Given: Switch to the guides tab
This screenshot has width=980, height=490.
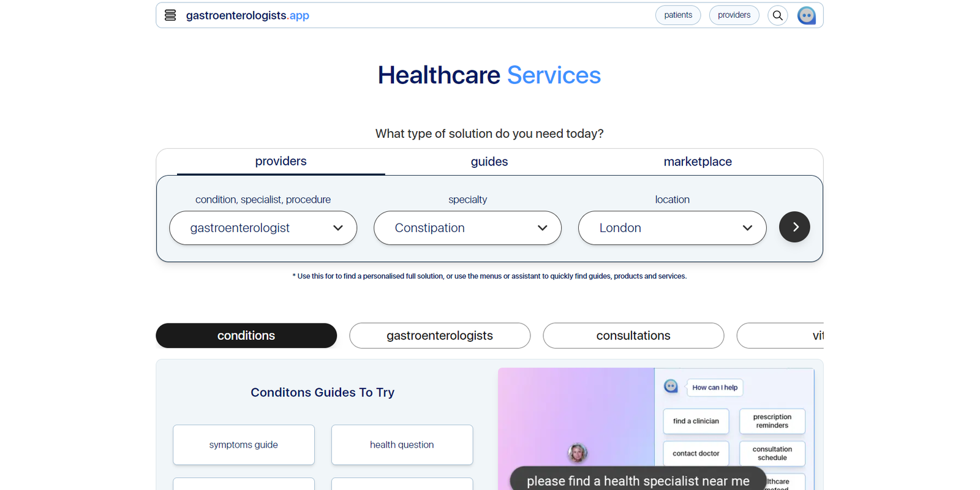Looking at the screenshot, I should pos(489,162).
